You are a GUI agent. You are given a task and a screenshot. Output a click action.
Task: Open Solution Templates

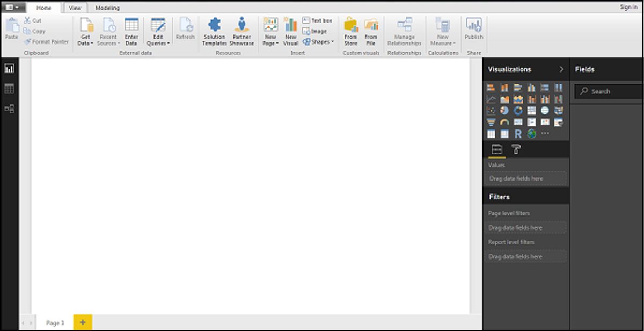pyautogui.click(x=214, y=32)
